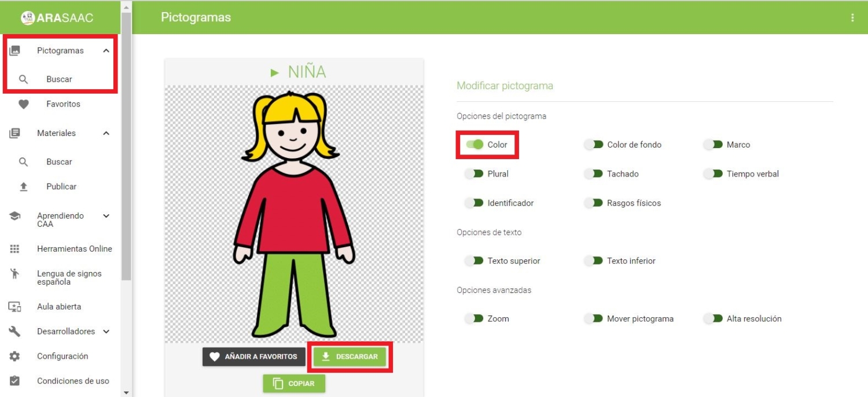Click the ARASAAC logo icon
The height and width of the screenshot is (397, 868).
point(28,17)
